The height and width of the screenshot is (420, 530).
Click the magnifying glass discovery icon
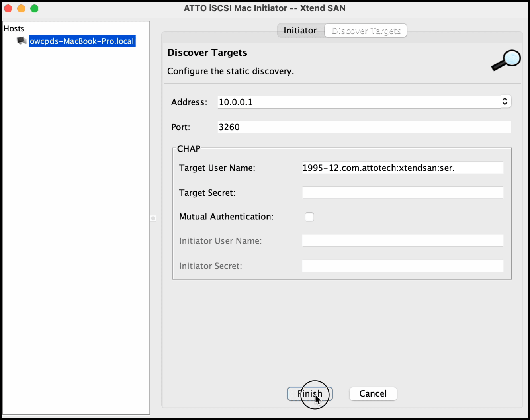tap(506, 60)
